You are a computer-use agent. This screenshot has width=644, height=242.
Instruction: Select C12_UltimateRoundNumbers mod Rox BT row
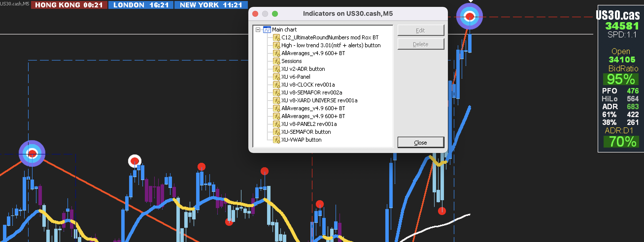click(330, 37)
